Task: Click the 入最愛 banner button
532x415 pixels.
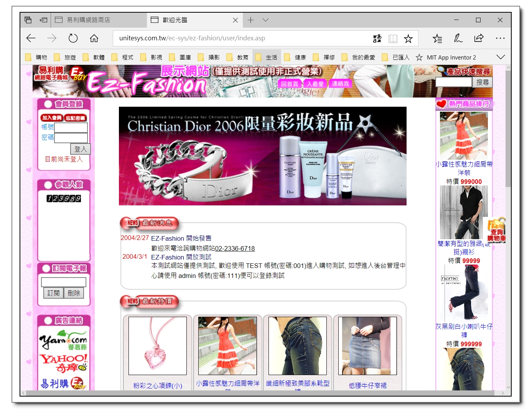Action: coord(315,84)
